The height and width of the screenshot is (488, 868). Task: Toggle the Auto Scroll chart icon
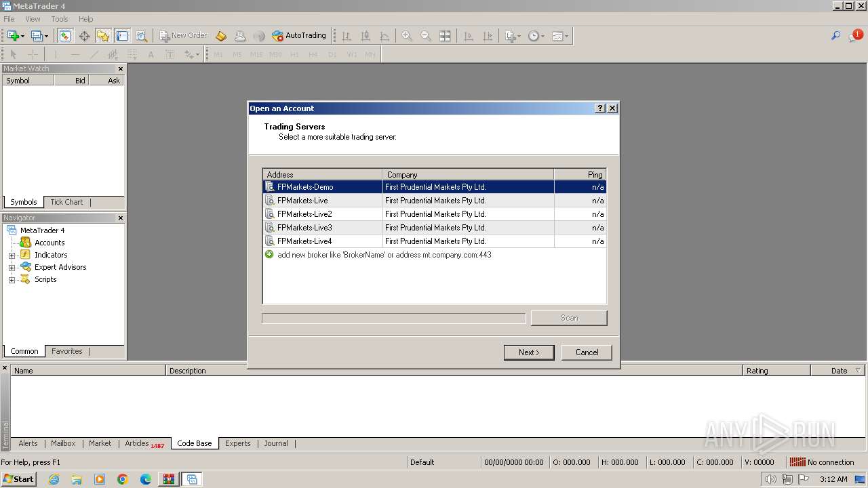pyautogui.click(x=469, y=36)
